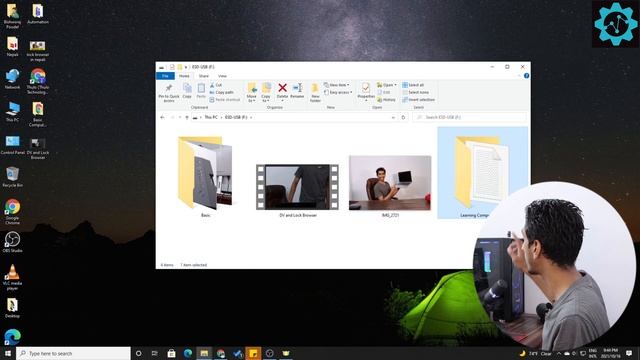This screenshot has width=640, height=360.
Task: Open the Windows Start menu
Action: [7, 353]
